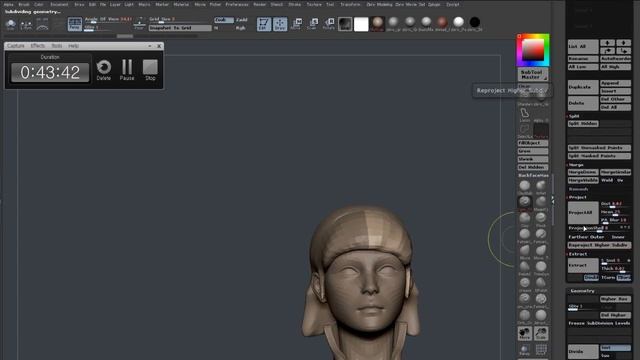The height and width of the screenshot is (360, 640).
Task: Select the black material sphere
Action: point(474,22)
